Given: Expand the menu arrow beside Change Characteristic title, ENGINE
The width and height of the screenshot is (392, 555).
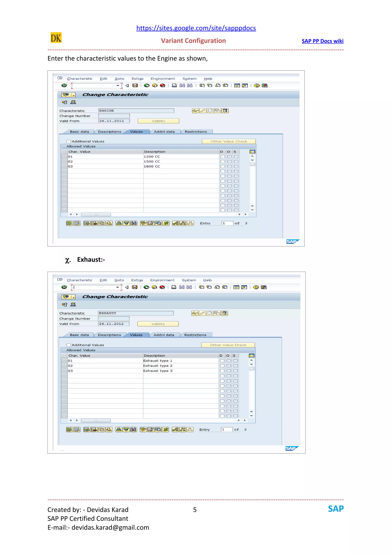Looking at the screenshot, I should 73,95.
